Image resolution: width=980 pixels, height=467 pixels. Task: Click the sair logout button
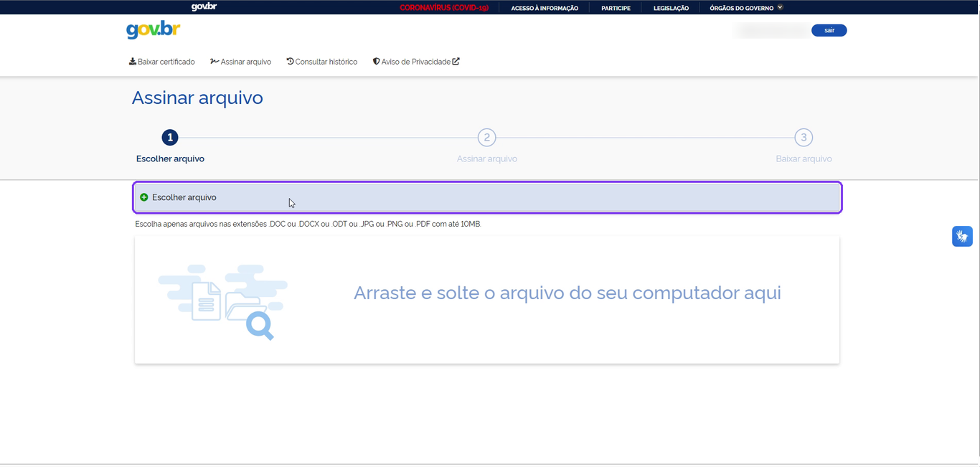click(x=829, y=30)
